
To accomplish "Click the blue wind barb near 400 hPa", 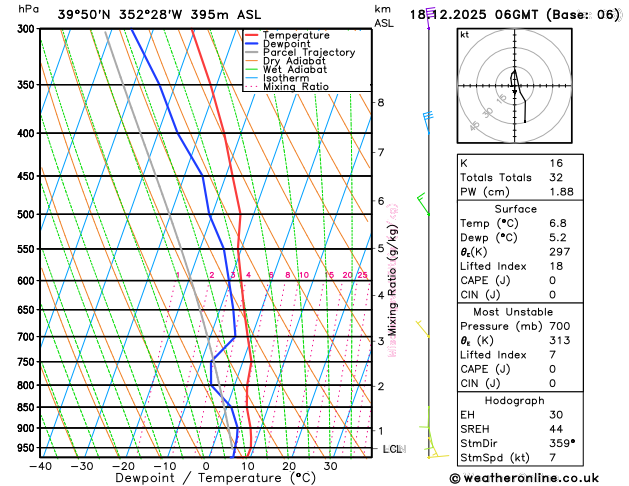I will coord(428,122).
